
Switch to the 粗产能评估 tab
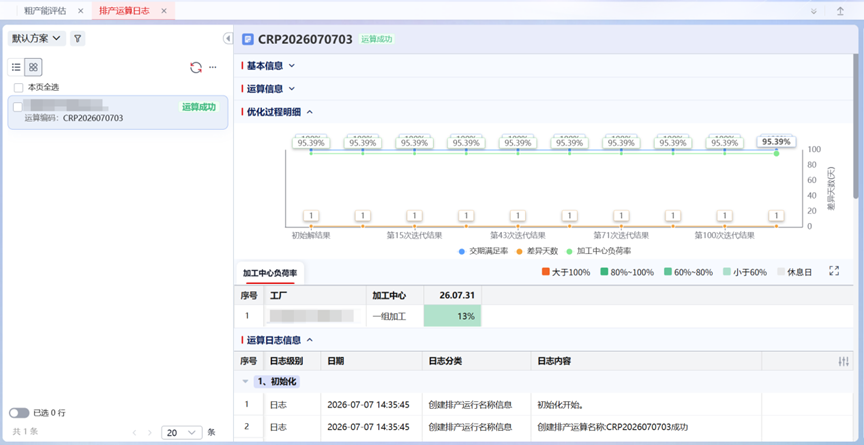(x=45, y=10)
